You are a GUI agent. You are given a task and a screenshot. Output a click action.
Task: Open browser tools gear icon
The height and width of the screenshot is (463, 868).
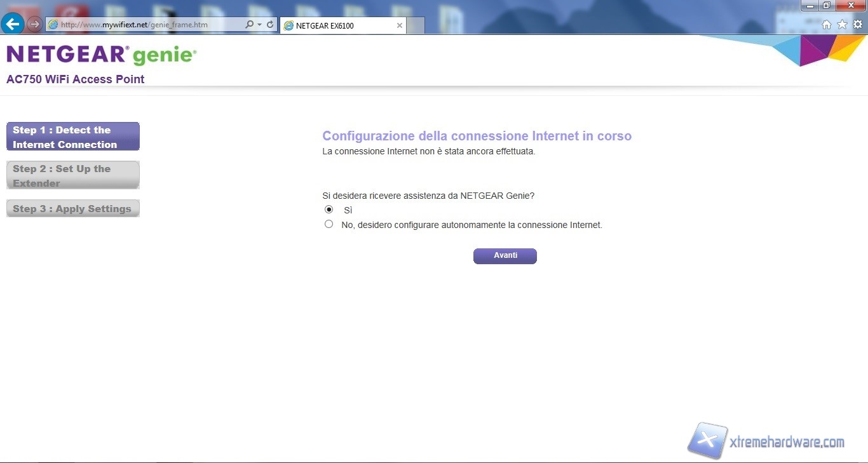click(857, 25)
